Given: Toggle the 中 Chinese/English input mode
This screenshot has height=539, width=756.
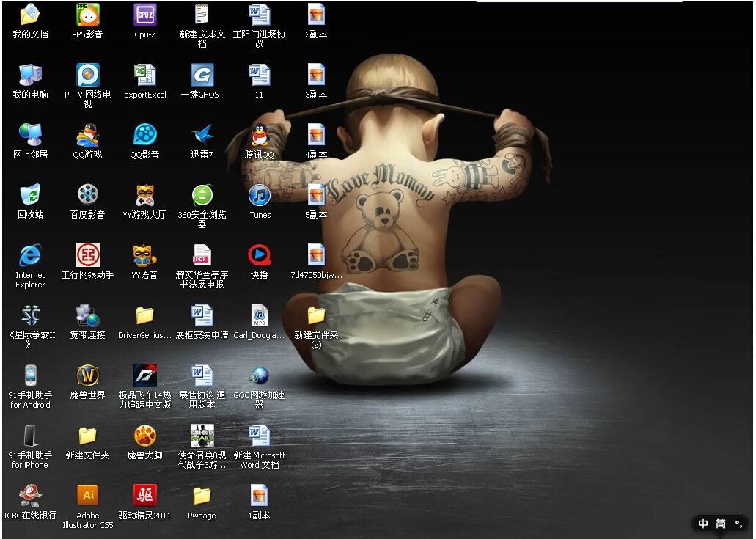Looking at the screenshot, I should coord(703,524).
